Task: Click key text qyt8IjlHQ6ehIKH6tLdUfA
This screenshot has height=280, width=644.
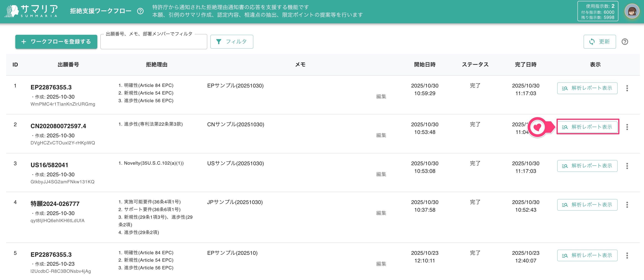Action: point(58,221)
